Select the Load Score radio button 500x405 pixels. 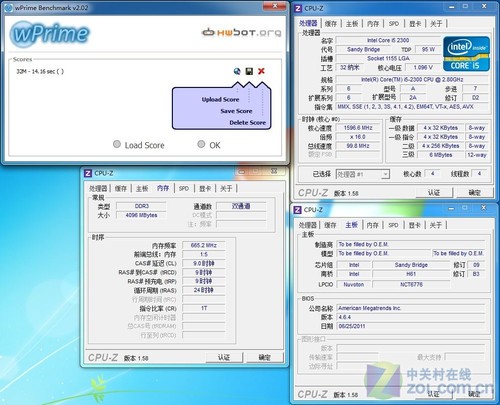[x=117, y=144]
